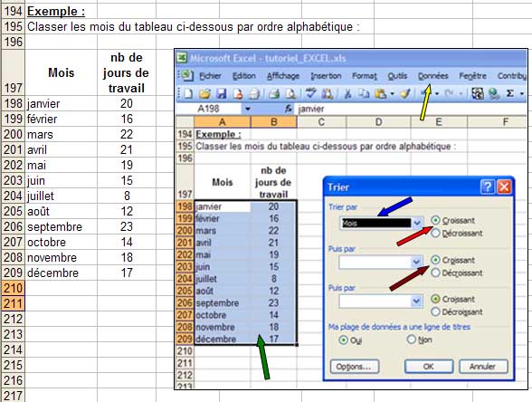Click the Open folder icon in toolbar
532x402 pixels.
click(204, 93)
